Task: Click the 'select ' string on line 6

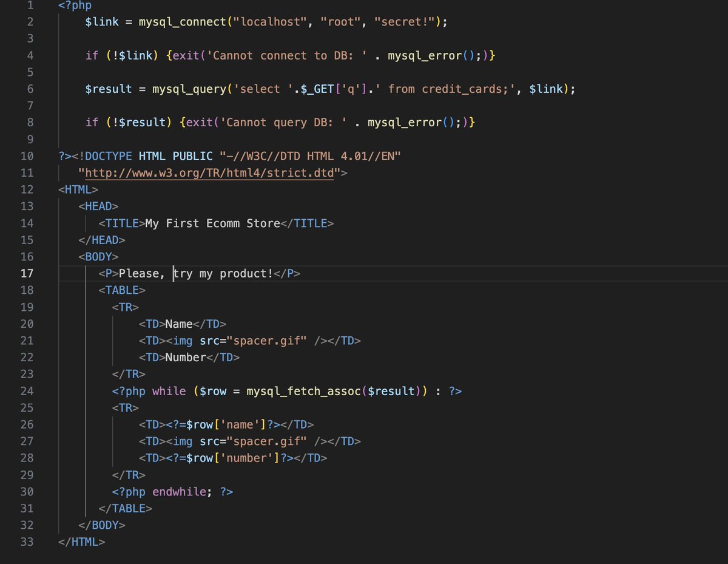Action: (x=262, y=89)
